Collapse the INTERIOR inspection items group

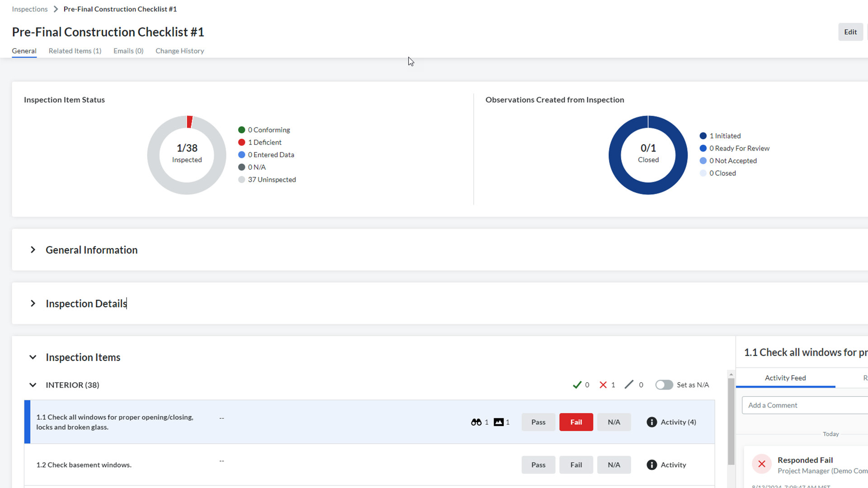pyautogui.click(x=33, y=385)
